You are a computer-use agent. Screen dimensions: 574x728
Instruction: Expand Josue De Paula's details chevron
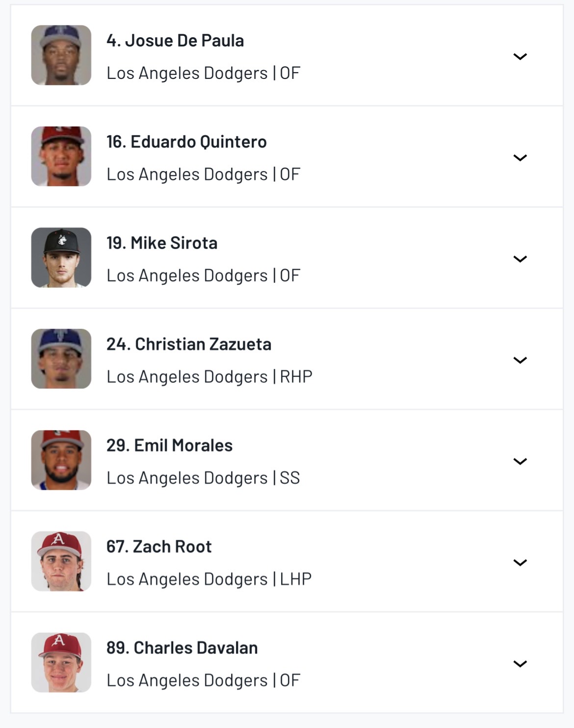pos(520,56)
